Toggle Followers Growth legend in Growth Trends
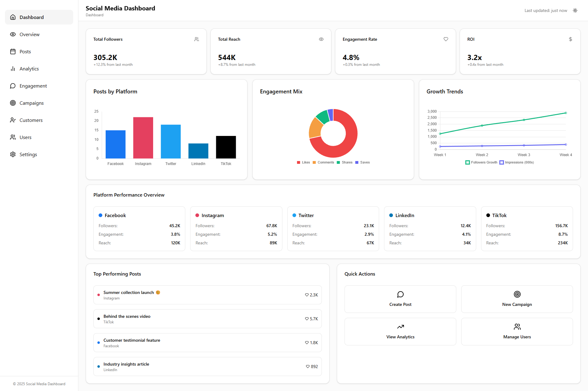 coord(481,162)
